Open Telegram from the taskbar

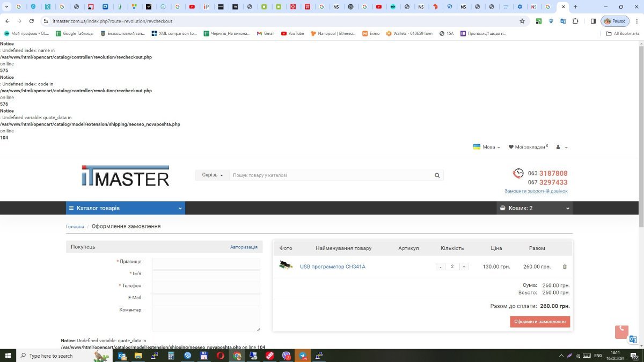click(303, 356)
